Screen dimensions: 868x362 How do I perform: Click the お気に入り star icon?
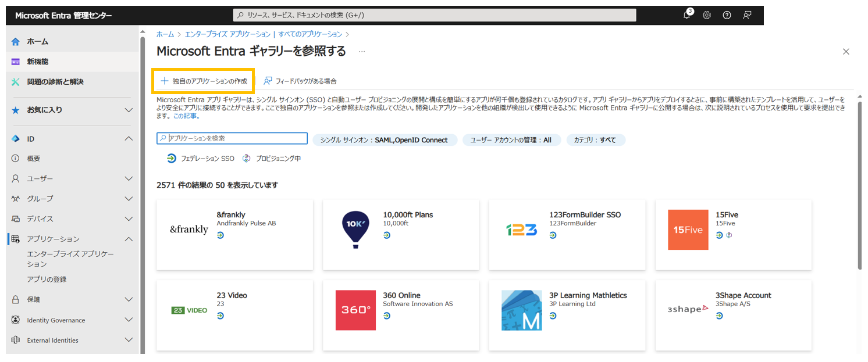(16, 110)
